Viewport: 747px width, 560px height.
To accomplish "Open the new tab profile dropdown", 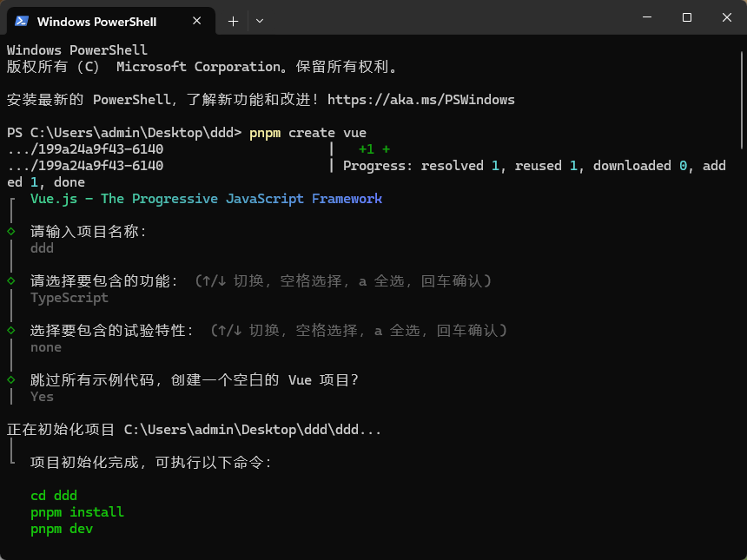I will [x=260, y=21].
